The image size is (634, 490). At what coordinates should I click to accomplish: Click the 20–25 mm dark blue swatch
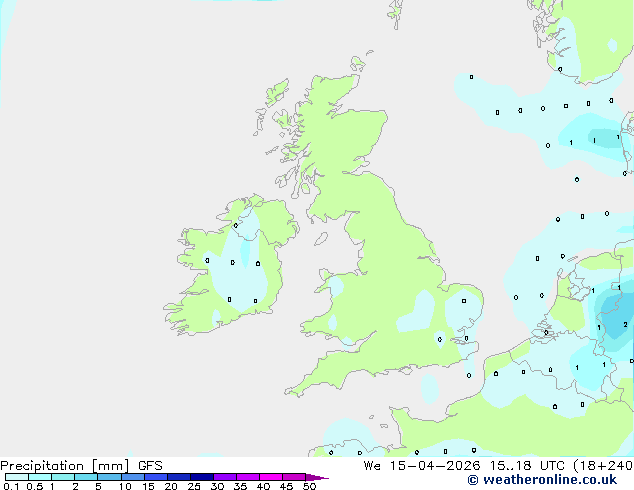pos(179,477)
